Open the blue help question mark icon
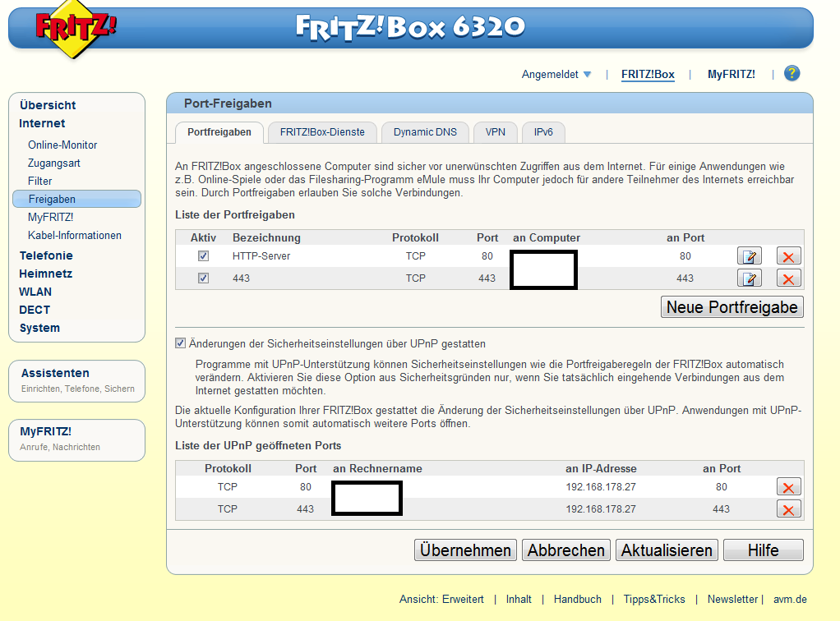The image size is (840, 621). pos(792,74)
